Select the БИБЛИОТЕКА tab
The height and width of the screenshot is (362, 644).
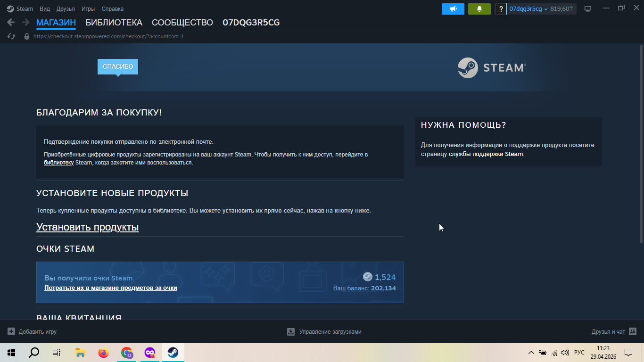pyautogui.click(x=114, y=23)
